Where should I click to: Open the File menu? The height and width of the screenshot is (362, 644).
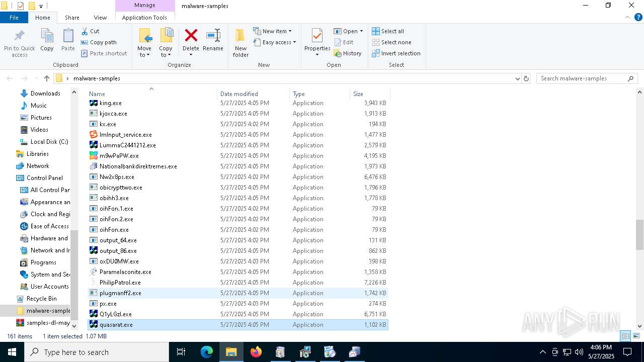pos(14,18)
